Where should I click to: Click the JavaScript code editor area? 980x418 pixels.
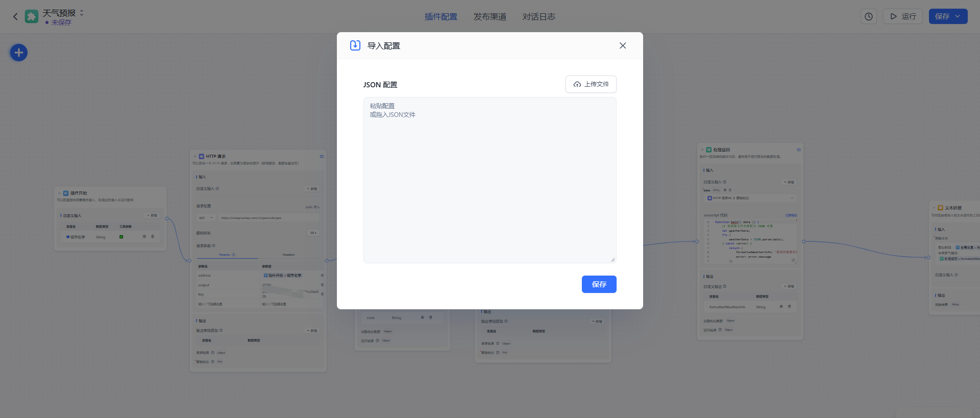(x=750, y=241)
